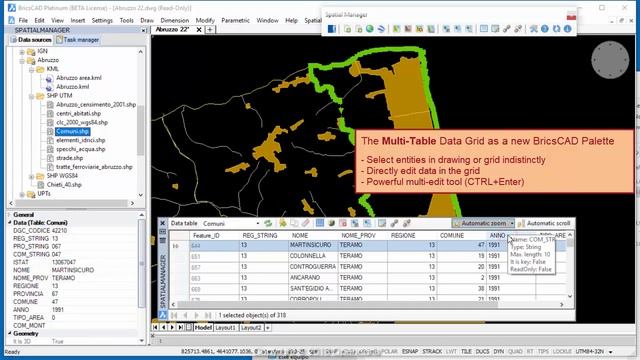Screen dimensions: 640x360
Task: Click the Feature_ID column header
Action: (x=214, y=236)
